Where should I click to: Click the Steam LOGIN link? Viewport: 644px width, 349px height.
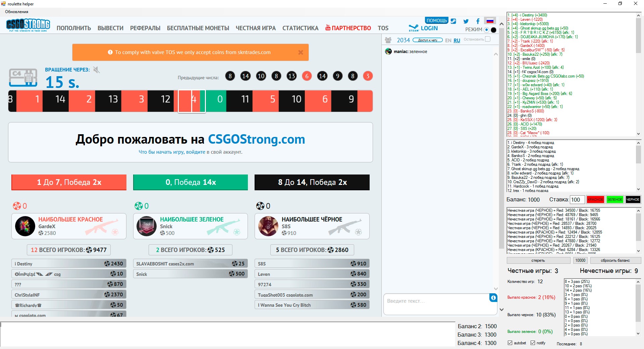pyautogui.click(x=429, y=28)
